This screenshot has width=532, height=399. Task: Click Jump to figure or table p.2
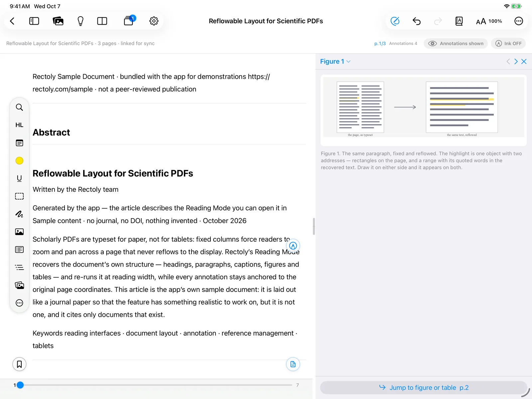click(x=424, y=388)
